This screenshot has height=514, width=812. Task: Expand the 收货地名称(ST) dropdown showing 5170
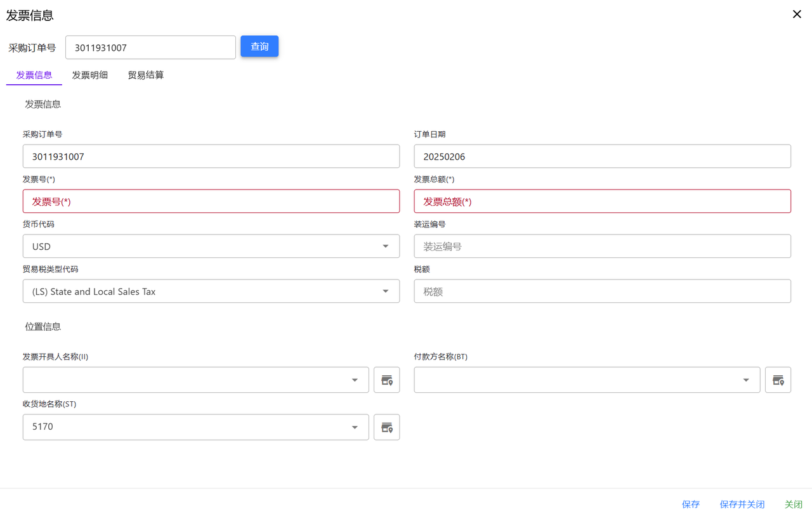point(355,427)
